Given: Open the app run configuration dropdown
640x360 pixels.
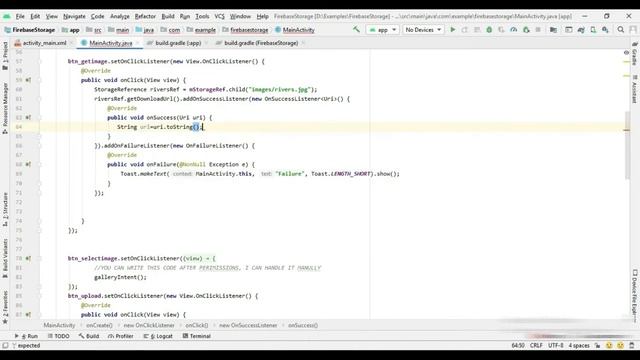Looking at the screenshot, I should tap(382, 30).
